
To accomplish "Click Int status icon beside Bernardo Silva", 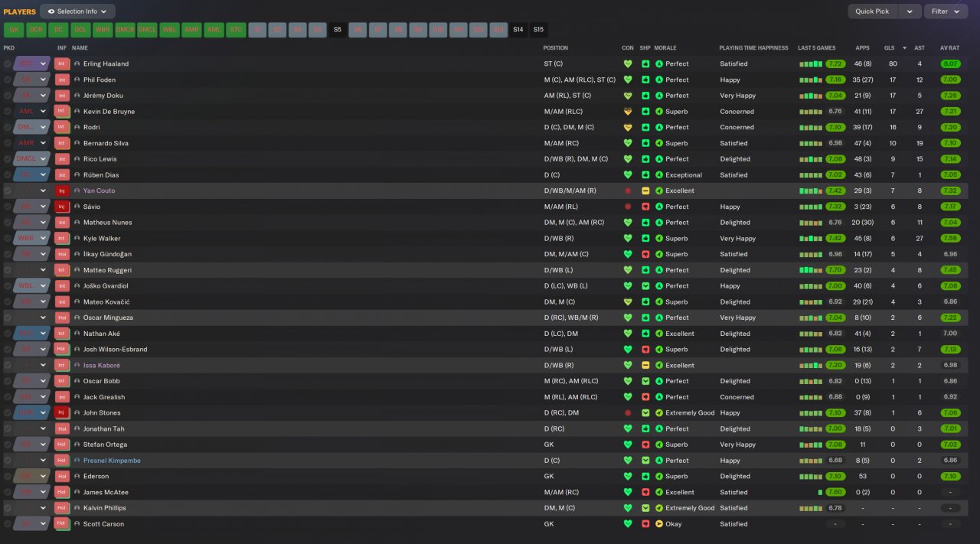I will [61, 143].
